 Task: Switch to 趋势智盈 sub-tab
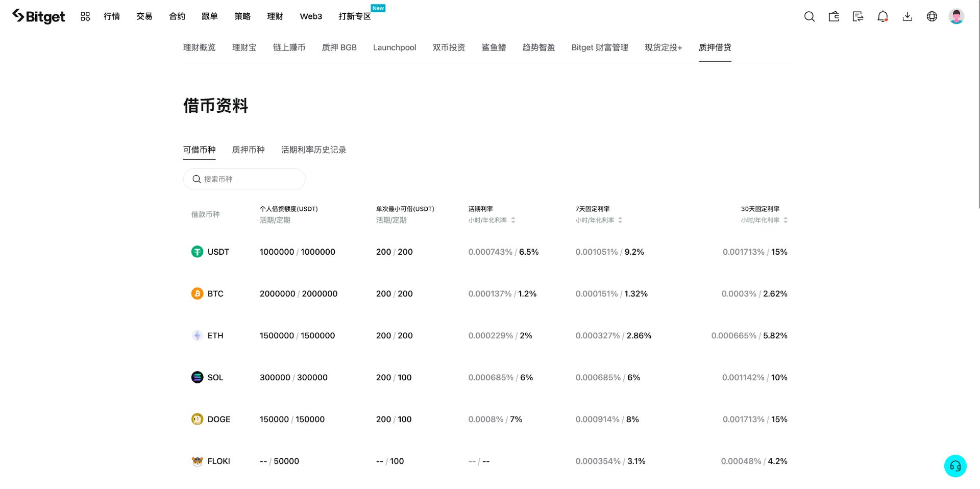tap(539, 47)
